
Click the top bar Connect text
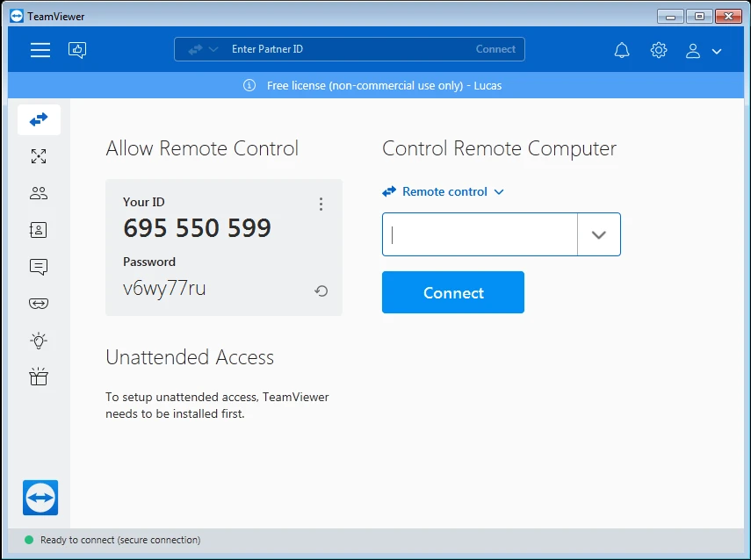point(495,49)
